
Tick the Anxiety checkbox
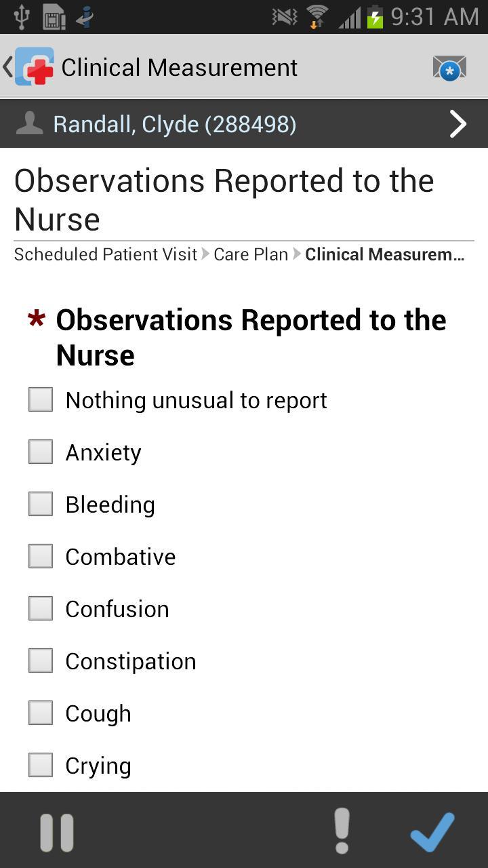pyautogui.click(x=41, y=452)
